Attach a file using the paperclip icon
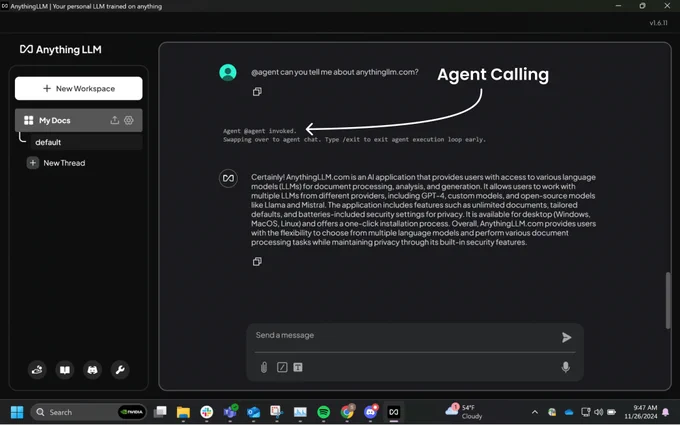Viewport: 680px width, 425px height. click(x=264, y=367)
